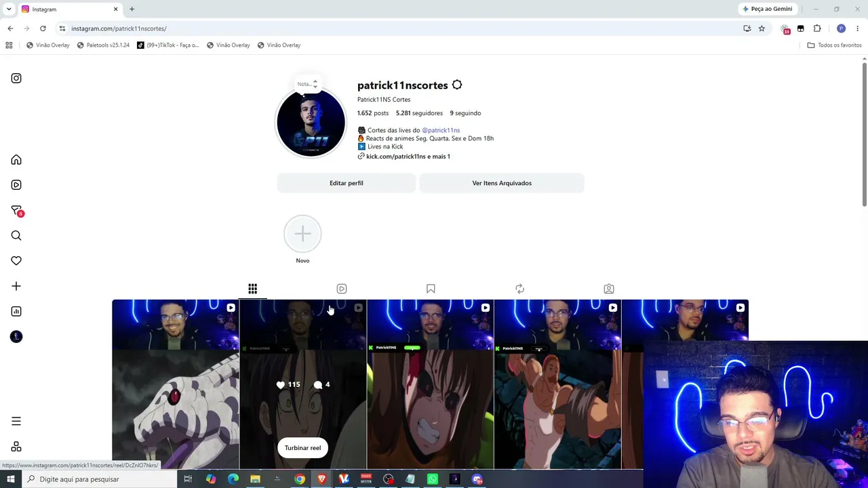The width and height of the screenshot is (868, 488).
Task: View the 5.281 seguidores list
Action: (419, 113)
